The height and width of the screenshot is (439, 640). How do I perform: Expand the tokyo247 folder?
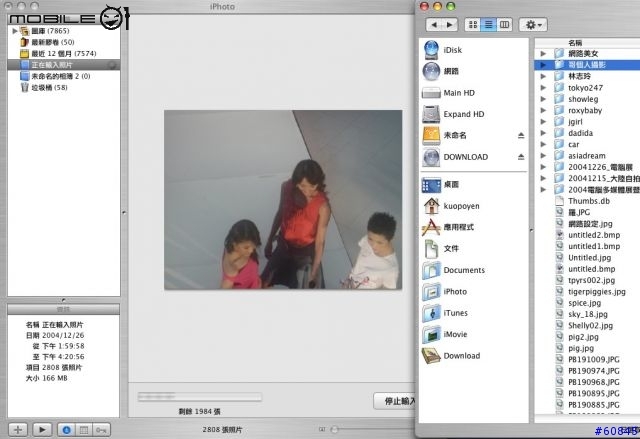[543, 88]
